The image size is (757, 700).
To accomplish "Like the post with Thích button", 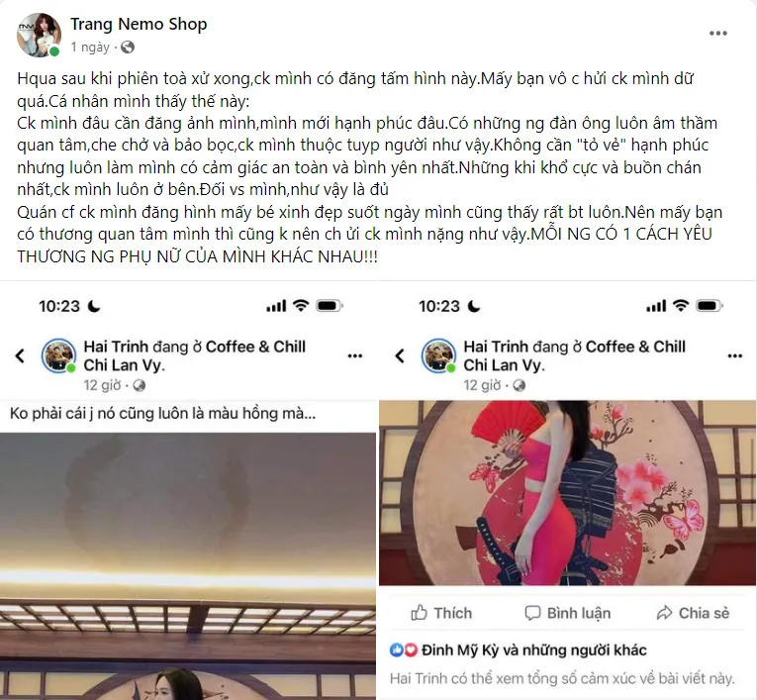I will click(441, 613).
